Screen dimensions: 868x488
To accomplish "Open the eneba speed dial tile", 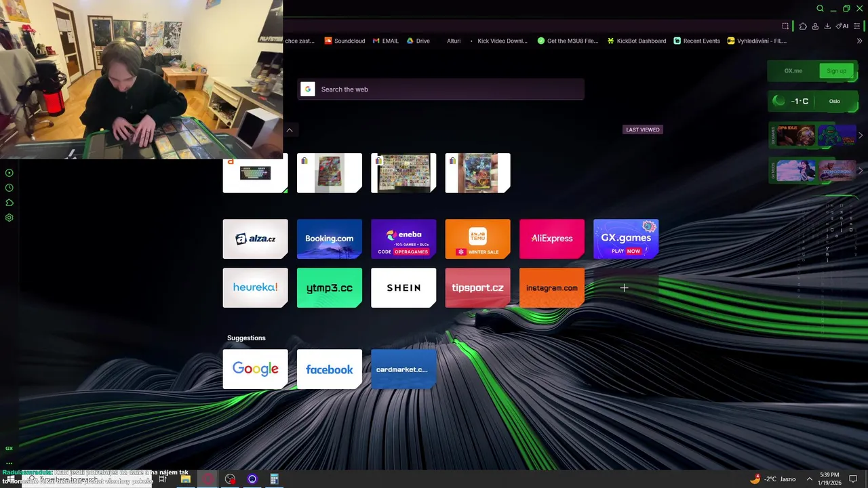I will [x=403, y=239].
